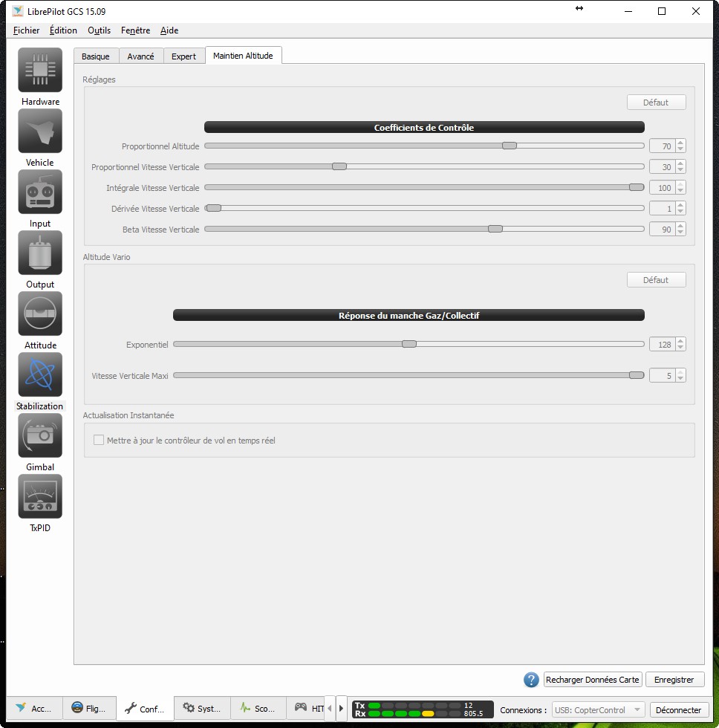
Task: Open the Aide menu
Action: tap(169, 30)
